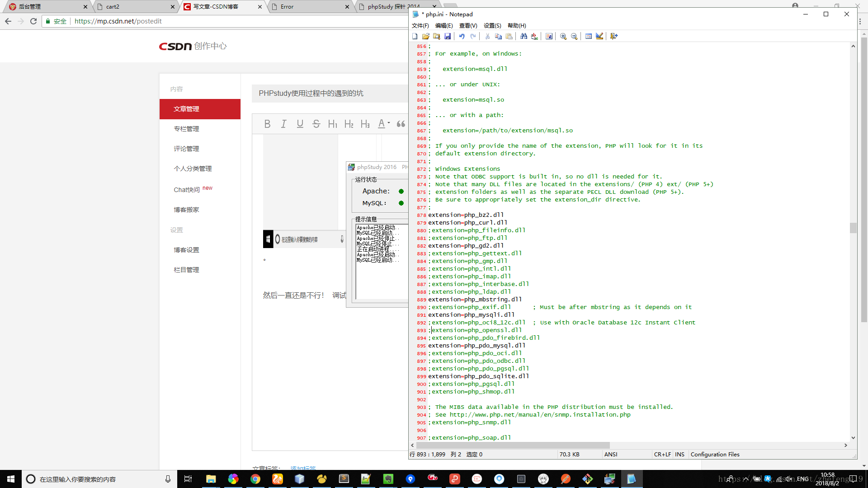Apply Italic in CSDN editor toolbar
This screenshot has width=868, height=488.
(283, 124)
